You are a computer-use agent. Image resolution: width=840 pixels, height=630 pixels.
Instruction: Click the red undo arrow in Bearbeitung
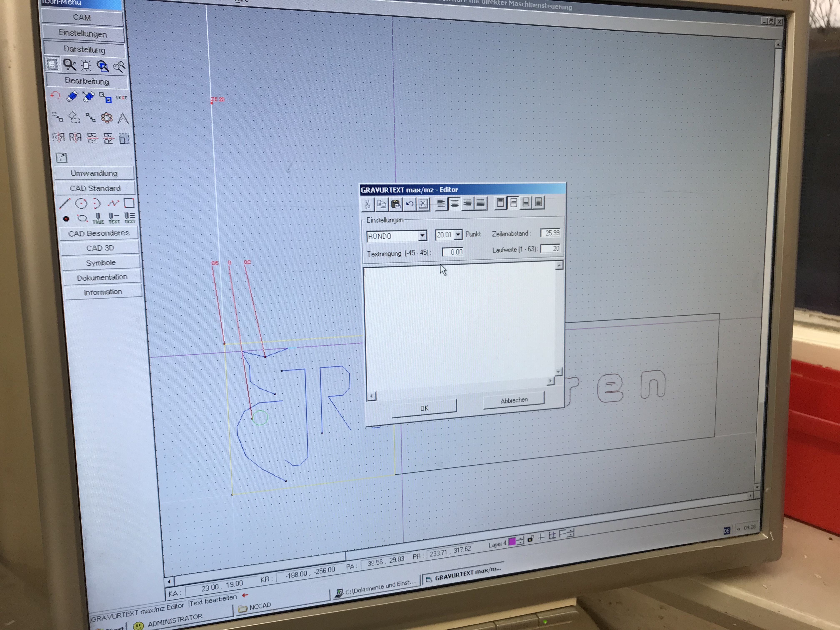coord(55,96)
